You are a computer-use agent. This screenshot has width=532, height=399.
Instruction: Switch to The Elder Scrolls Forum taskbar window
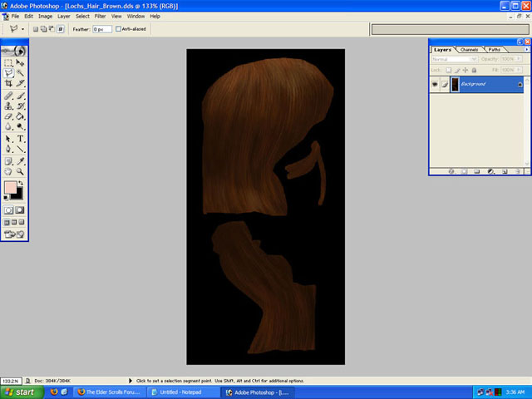point(110,392)
